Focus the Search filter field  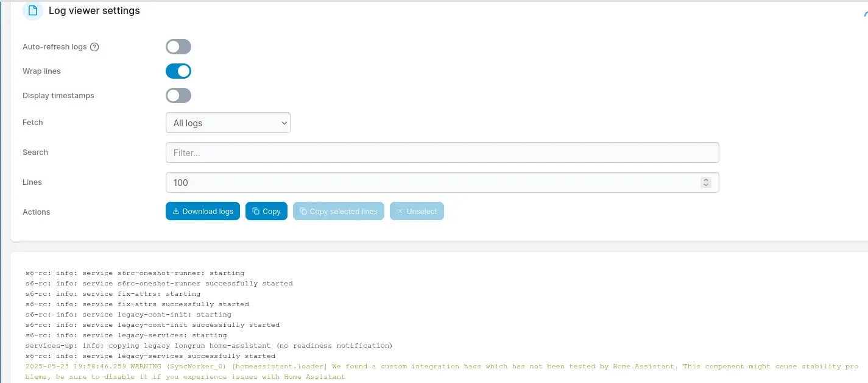coord(442,152)
